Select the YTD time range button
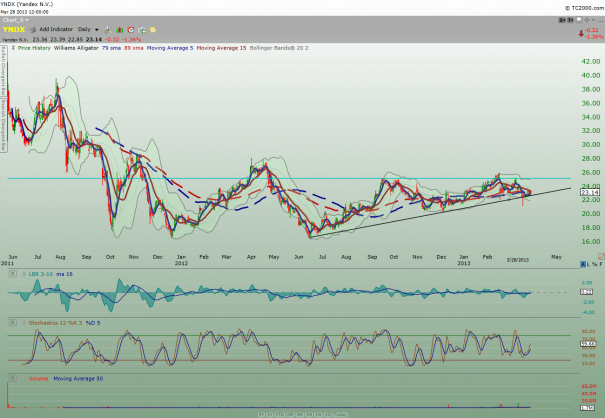Viewport: 605px width, 418px height. coord(280,415)
